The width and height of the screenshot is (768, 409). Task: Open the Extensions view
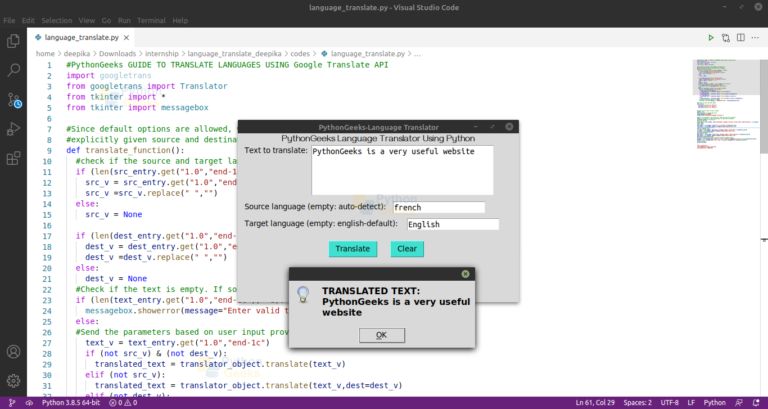[x=13, y=158]
